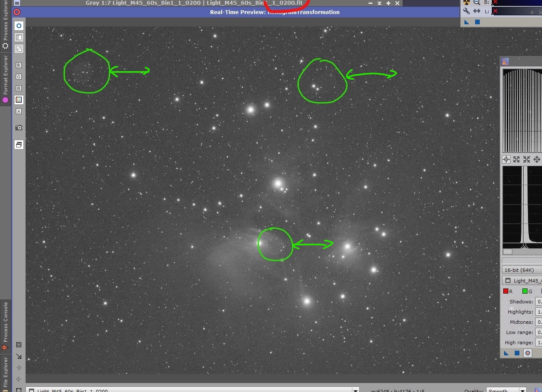This screenshot has width=542, height=392.
Task: Click the blue square Apply Global button
Action: click(x=517, y=353)
